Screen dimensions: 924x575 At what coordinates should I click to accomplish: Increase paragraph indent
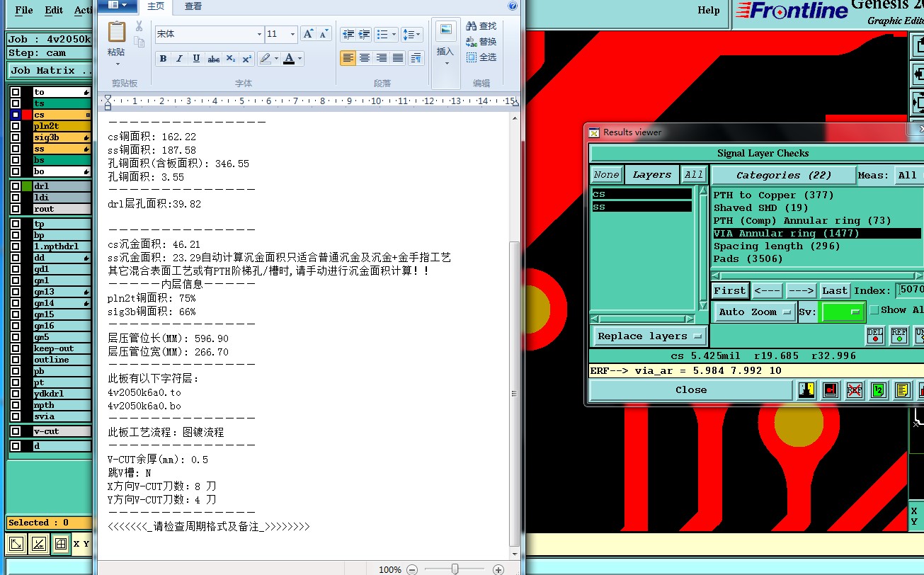(364, 34)
